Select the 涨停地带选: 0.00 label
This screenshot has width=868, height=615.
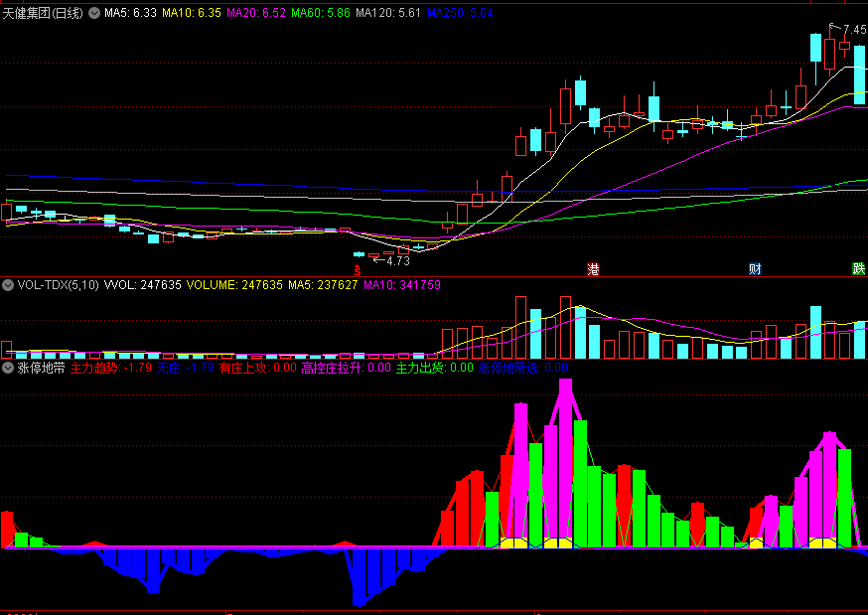pos(523,368)
